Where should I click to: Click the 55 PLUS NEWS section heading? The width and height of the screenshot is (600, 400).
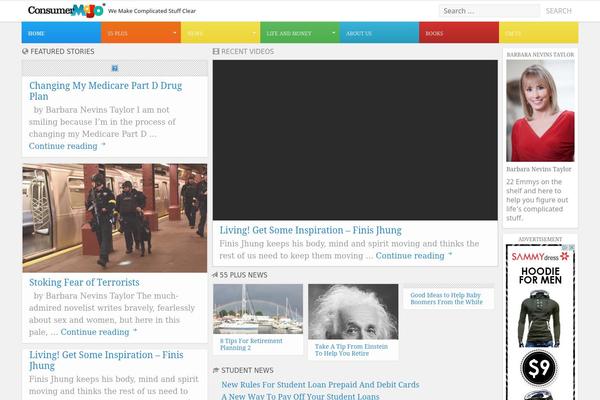[243, 275]
